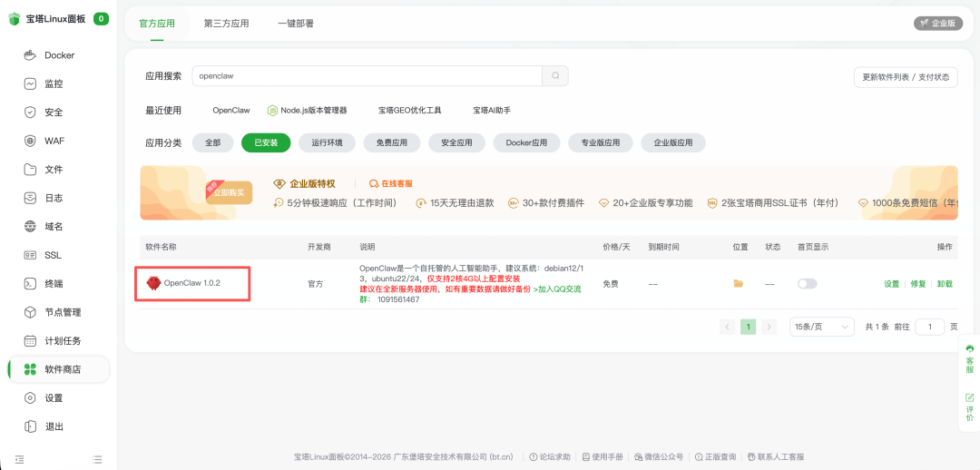Open the 计划任务 calendar icon
Image resolution: width=980 pixels, height=470 pixels.
point(30,340)
